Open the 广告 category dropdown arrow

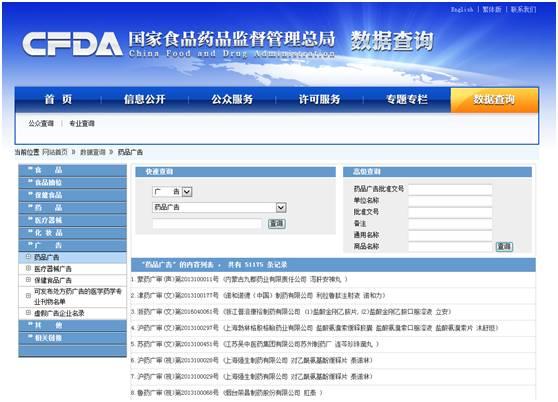(x=187, y=192)
